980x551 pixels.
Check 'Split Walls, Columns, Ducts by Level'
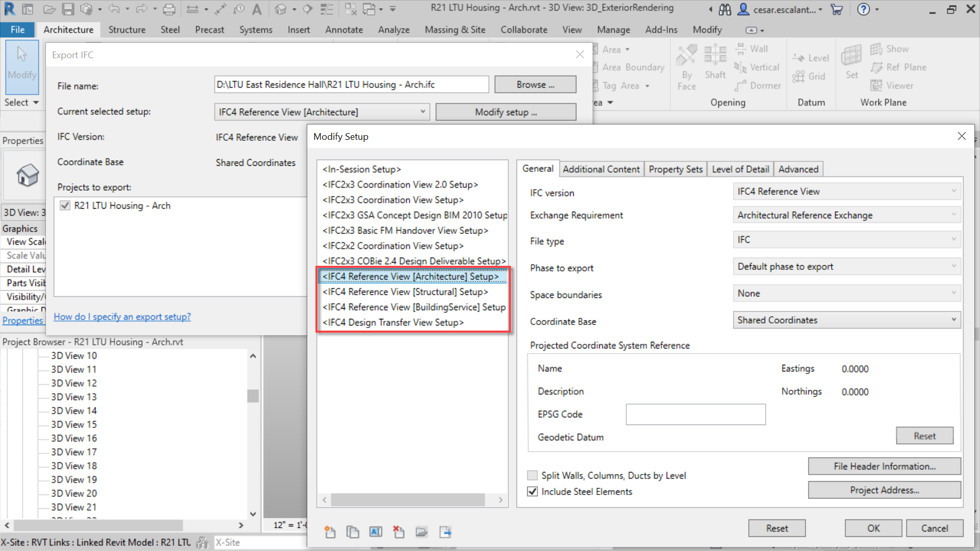pyautogui.click(x=532, y=475)
